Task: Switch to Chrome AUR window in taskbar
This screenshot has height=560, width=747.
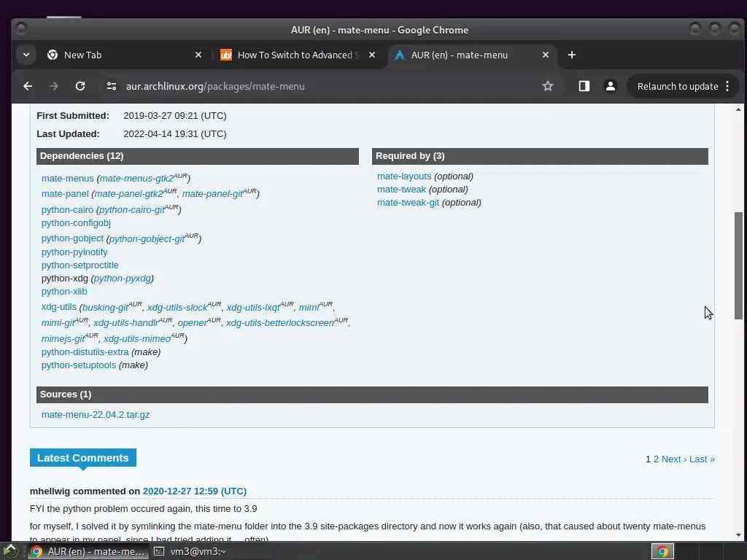Action: [x=88, y=551]
